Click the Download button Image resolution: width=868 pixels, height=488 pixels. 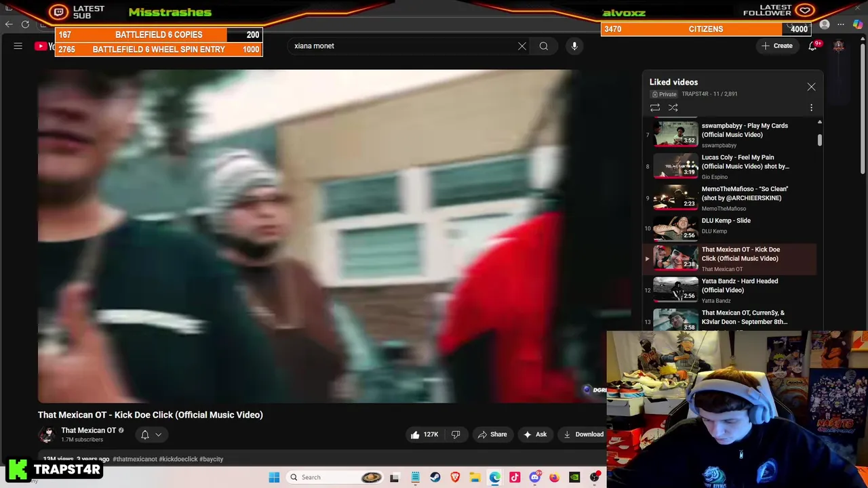point(583,434)
